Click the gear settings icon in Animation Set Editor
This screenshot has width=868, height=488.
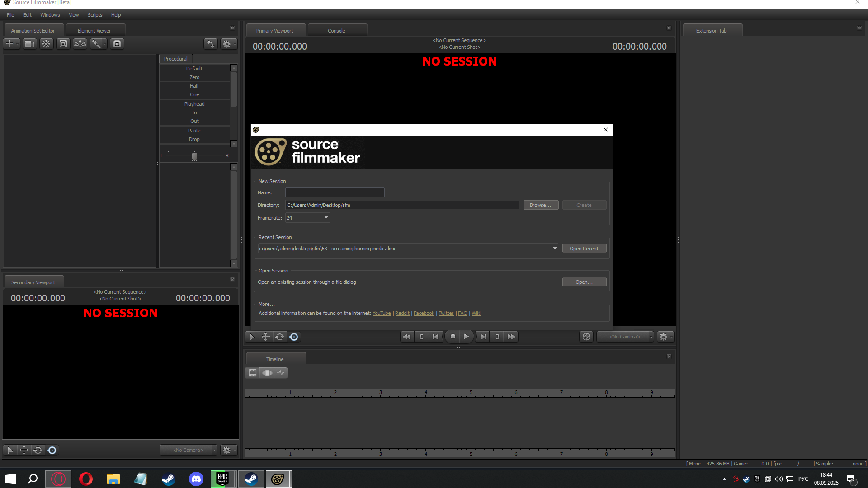click(x=227, y=44)
